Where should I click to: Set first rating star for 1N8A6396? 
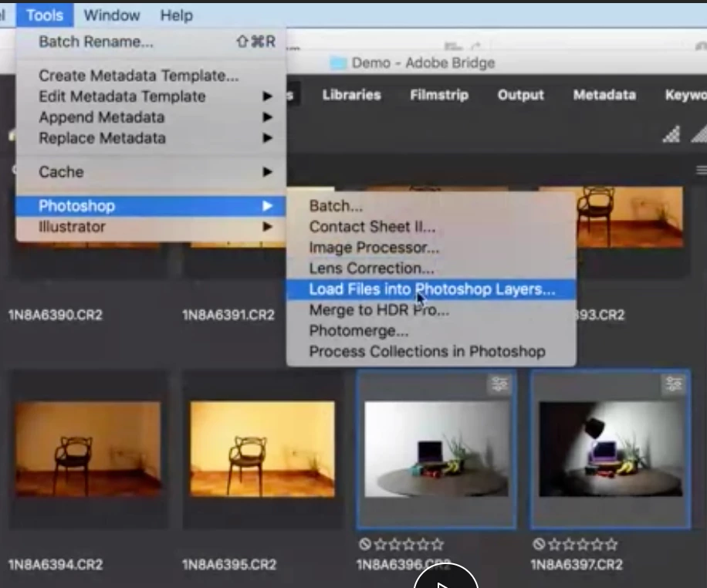381,545
